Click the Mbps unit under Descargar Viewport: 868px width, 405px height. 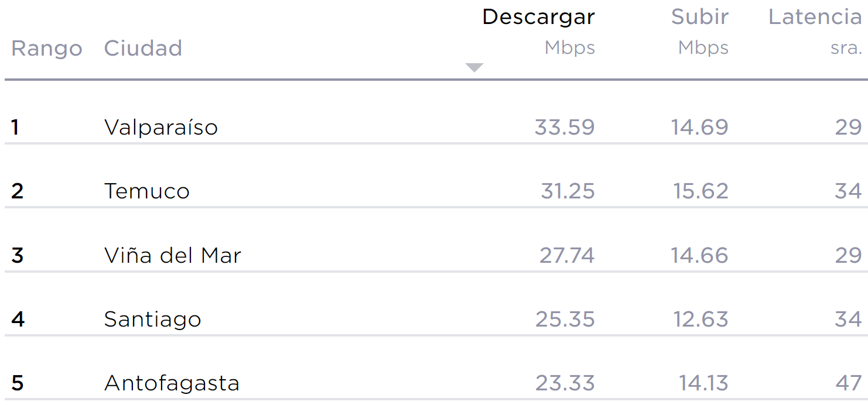[x=569, y=48]
